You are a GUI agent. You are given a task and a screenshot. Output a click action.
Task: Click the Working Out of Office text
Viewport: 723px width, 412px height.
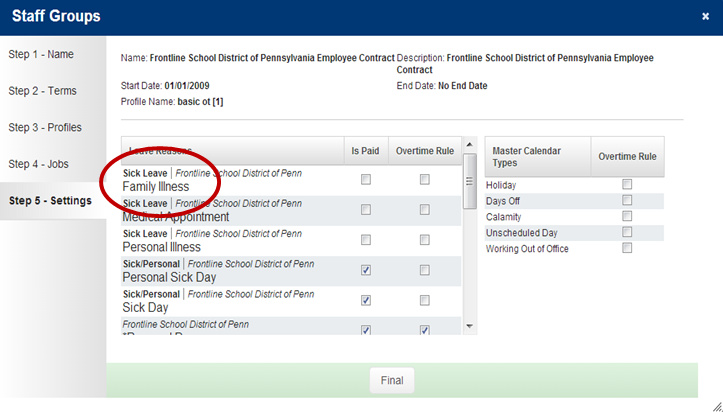527,249
